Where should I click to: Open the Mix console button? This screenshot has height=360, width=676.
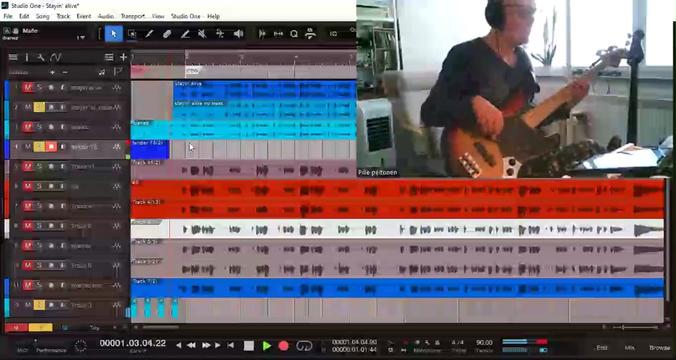(x=629, y=347)
